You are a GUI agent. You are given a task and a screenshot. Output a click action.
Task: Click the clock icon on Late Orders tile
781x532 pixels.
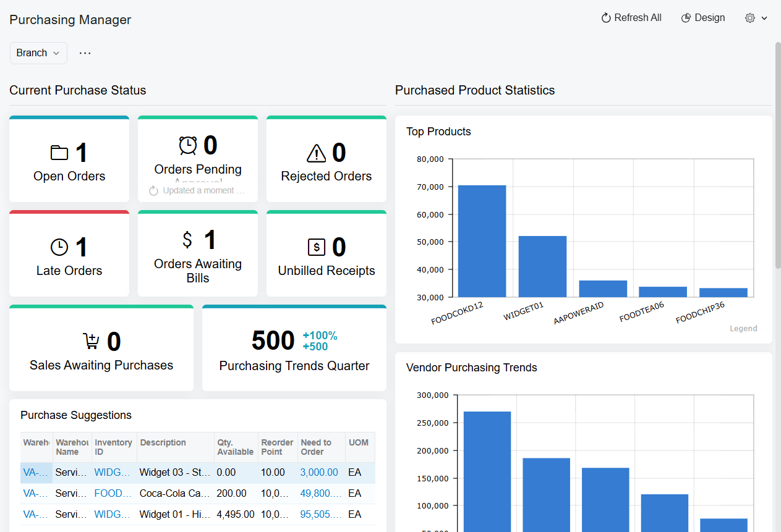click(59, 247)
